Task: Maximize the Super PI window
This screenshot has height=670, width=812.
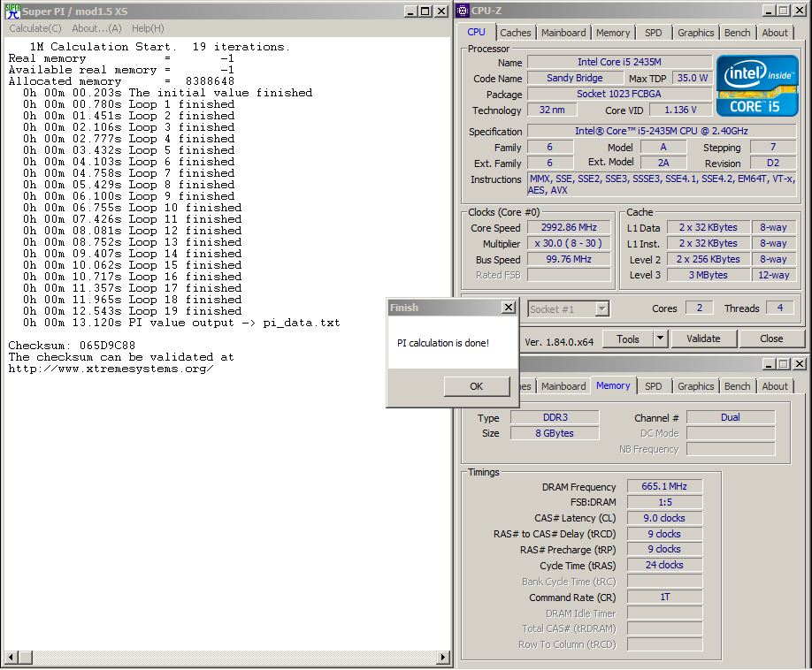Action: click(x=425, y=11)
